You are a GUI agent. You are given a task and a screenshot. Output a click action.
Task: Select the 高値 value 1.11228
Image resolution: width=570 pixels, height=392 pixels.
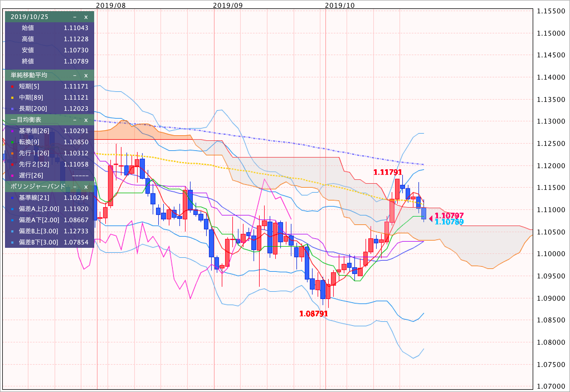tap(76, 39)
